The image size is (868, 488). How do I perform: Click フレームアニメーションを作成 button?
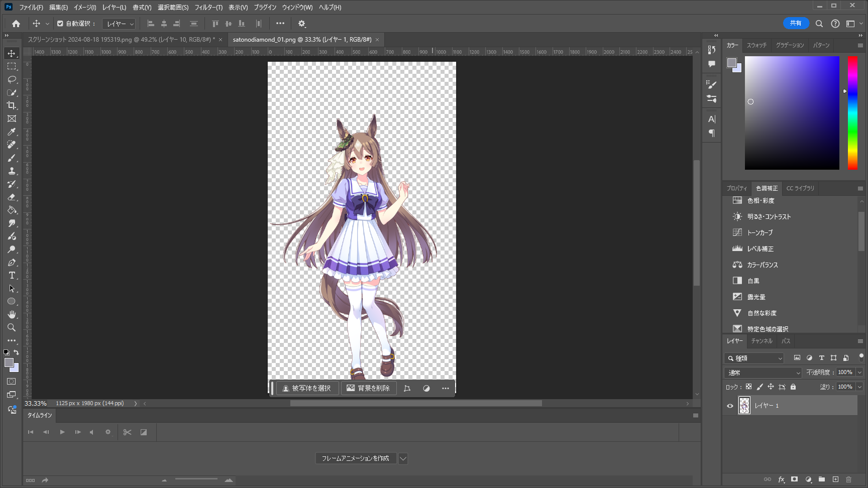(x=356, y=458)
